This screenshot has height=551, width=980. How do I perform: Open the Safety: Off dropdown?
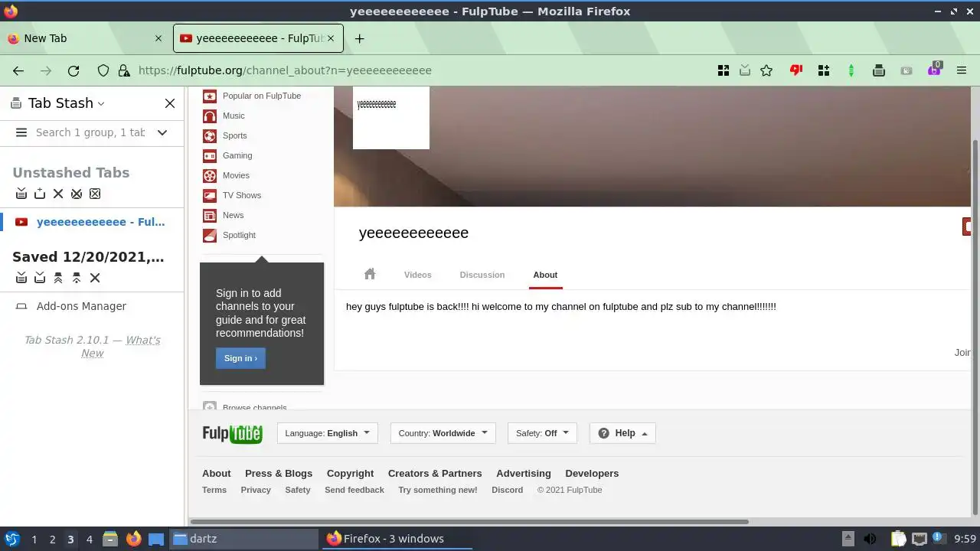coord(543,433)
